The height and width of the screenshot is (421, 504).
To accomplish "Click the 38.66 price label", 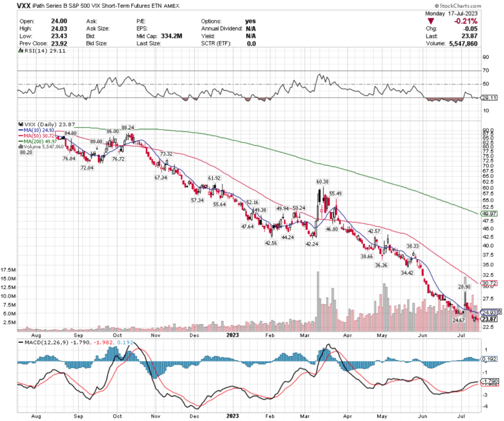I will [x=367, y=257].
